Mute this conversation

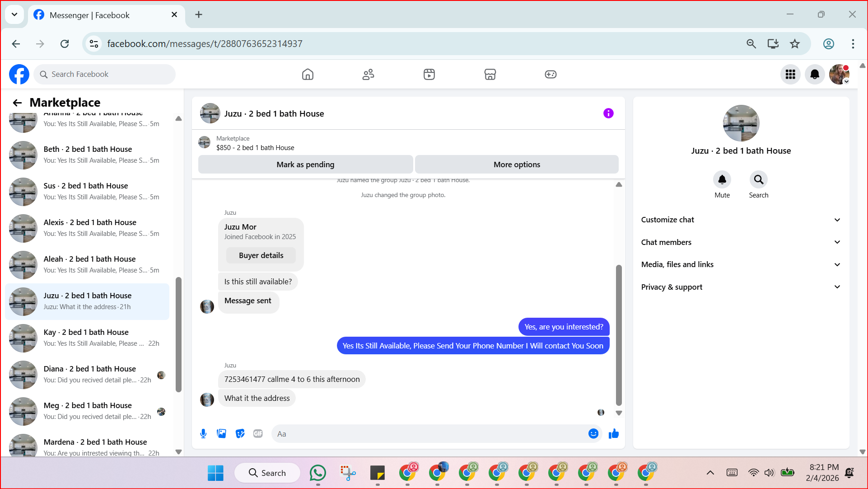722,180
